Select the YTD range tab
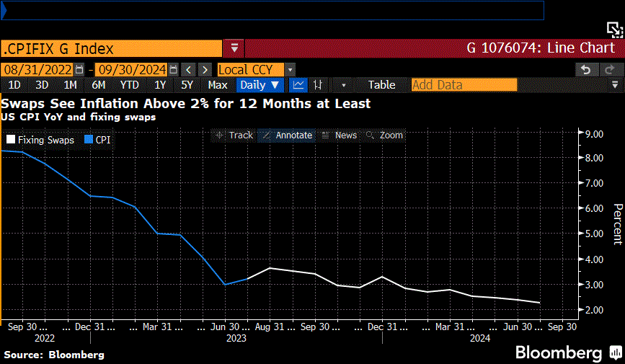This screenshot has width=625, height=364. click(130, 85)
